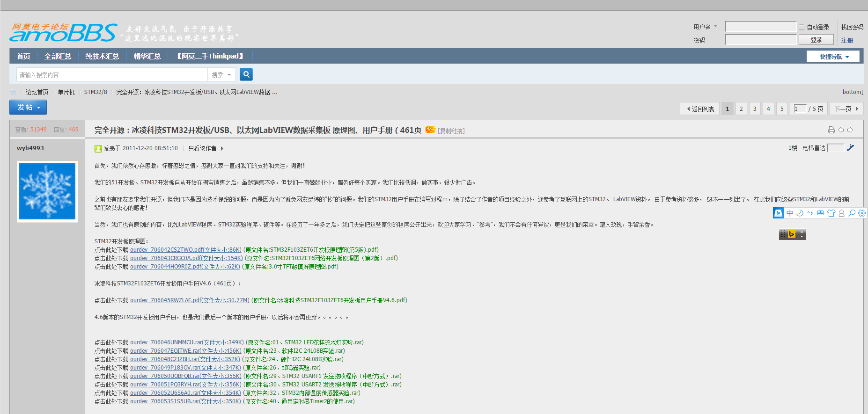Click the 登录 login button
The height and width of the screenshot is (414, 868).
(817, 40)
